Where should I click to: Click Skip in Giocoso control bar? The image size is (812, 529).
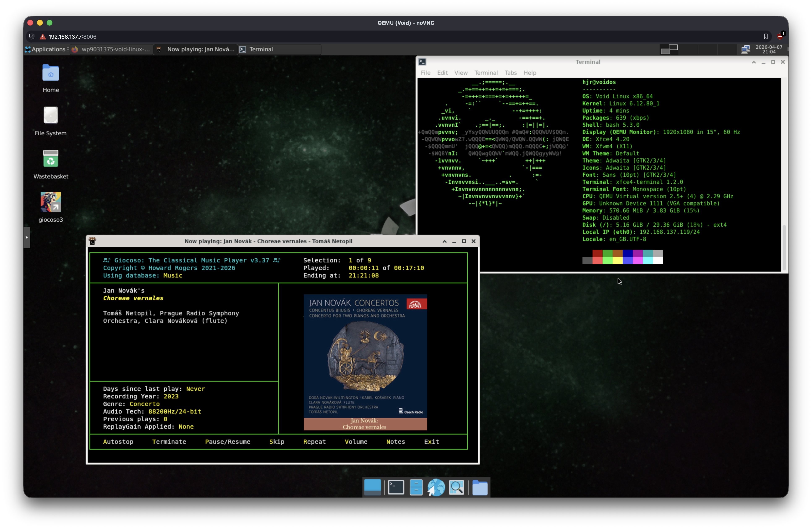(x=276, y=442)
